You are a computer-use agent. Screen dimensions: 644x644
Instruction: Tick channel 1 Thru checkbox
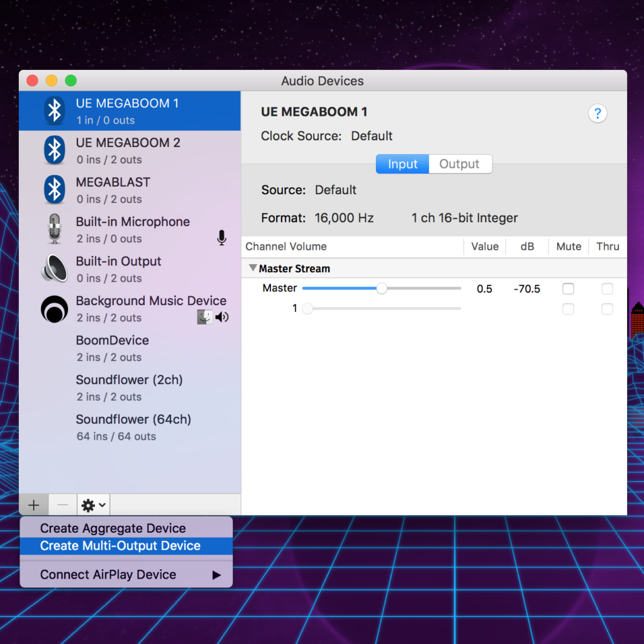(x=607, y=308)
